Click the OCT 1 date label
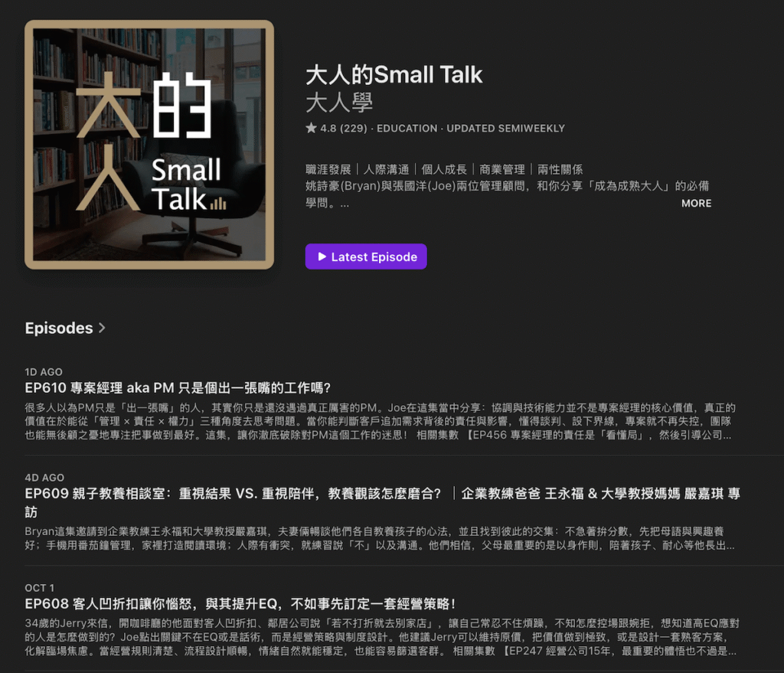784x673 pixels. tap(40, 588)
